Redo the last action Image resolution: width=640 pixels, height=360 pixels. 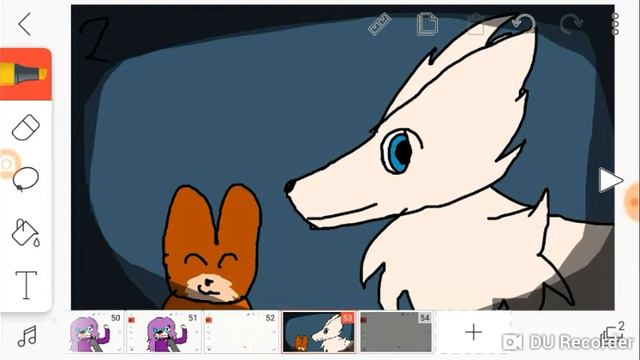pos(571,24)
